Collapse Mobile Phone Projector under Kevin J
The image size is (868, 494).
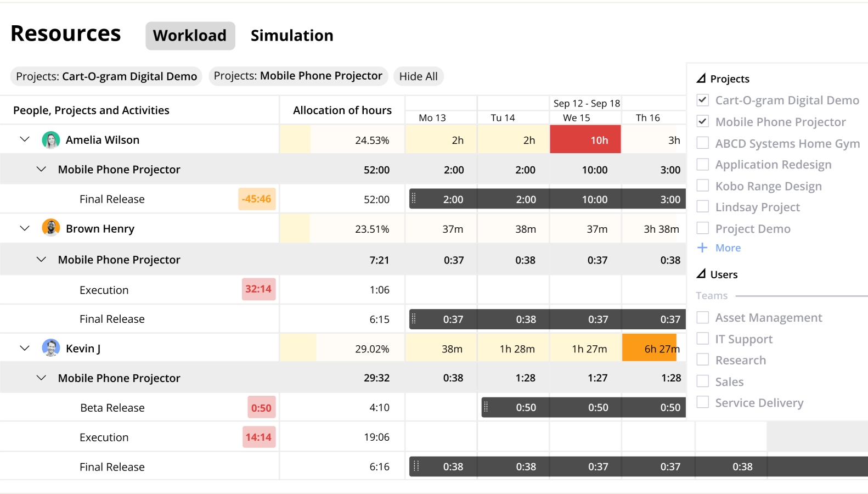click(x=42, y=378)
